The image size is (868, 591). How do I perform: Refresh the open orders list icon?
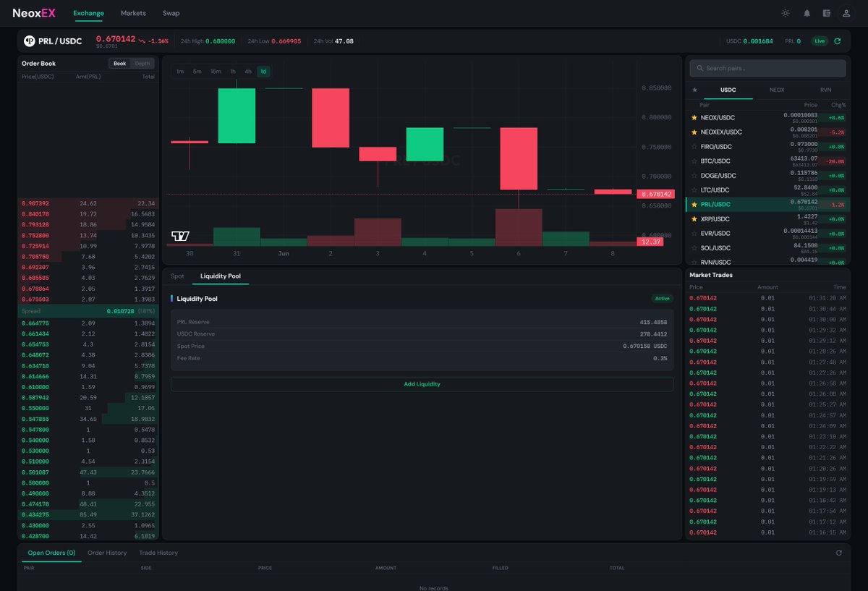pos(839,553)
